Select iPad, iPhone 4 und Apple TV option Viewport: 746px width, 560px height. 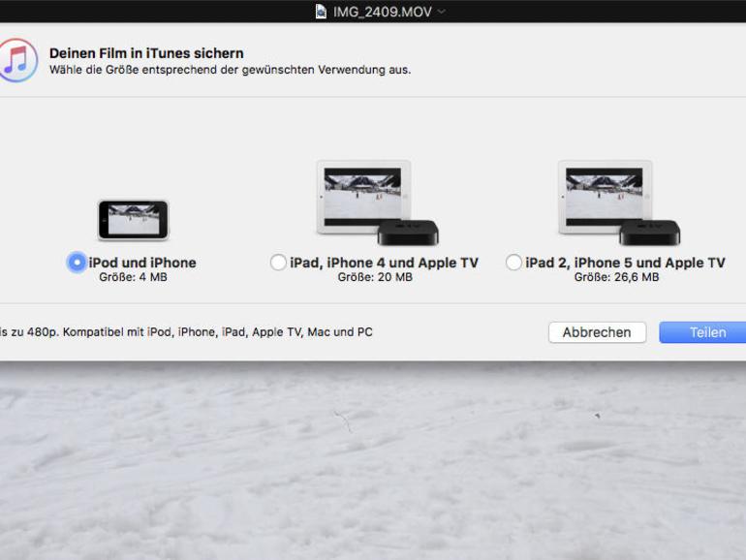coord(278,263)
